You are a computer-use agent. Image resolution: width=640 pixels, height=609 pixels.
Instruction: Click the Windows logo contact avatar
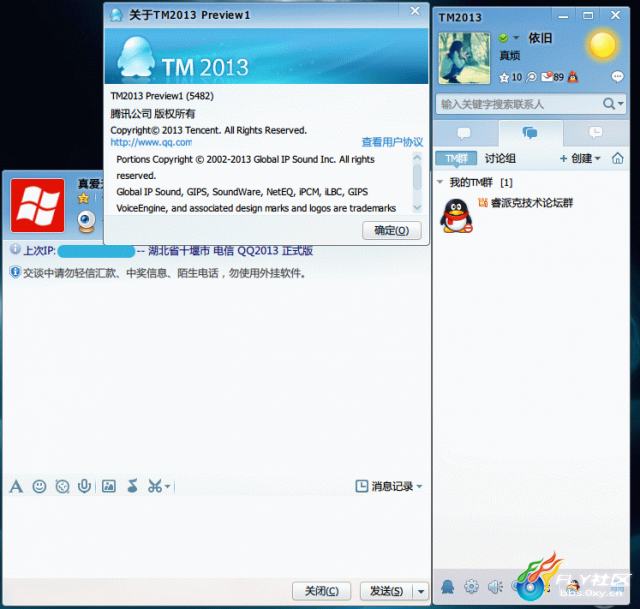[38, 205]
